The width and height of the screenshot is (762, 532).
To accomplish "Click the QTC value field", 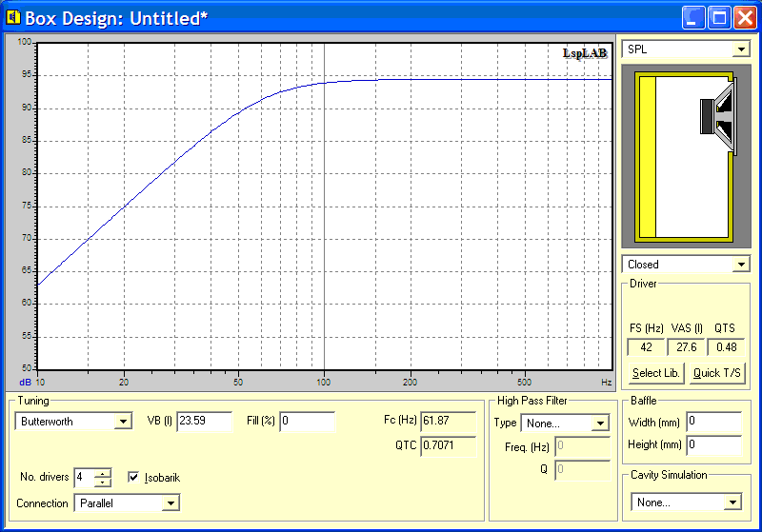I will pos(448,445).
